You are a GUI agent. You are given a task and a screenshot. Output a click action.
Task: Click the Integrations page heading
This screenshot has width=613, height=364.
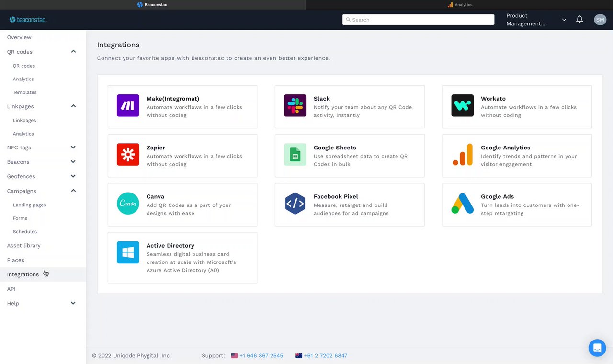pyautogui.click(x=118, y=45)
